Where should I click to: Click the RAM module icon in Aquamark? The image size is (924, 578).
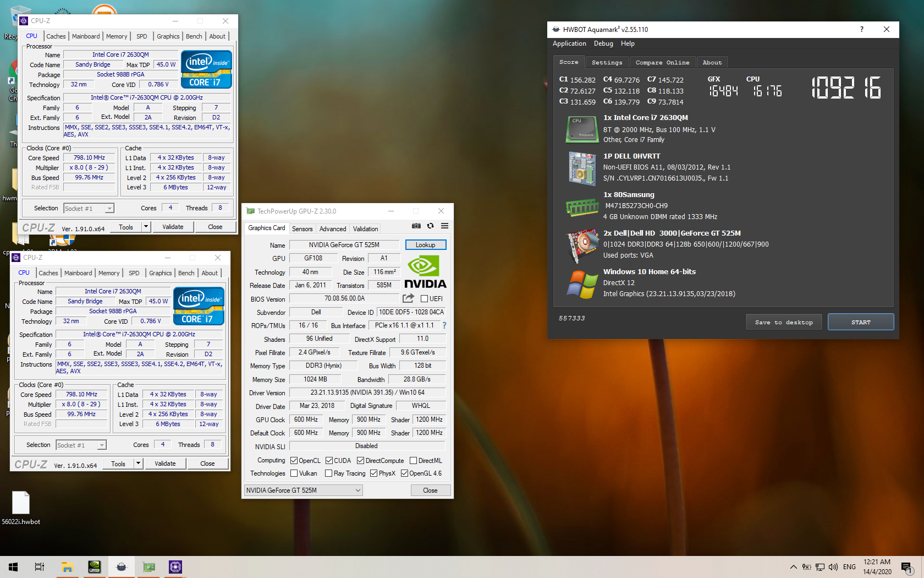click(582, 208)
